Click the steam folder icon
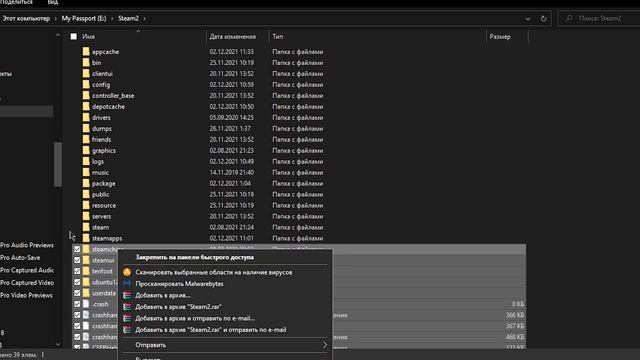 tap(86, 227)
